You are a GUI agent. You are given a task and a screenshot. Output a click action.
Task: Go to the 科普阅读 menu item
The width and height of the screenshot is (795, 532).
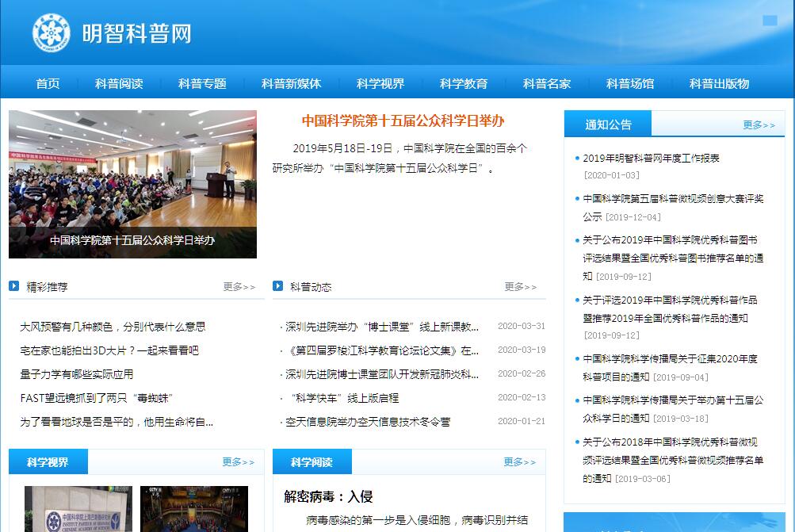(119, 83)
